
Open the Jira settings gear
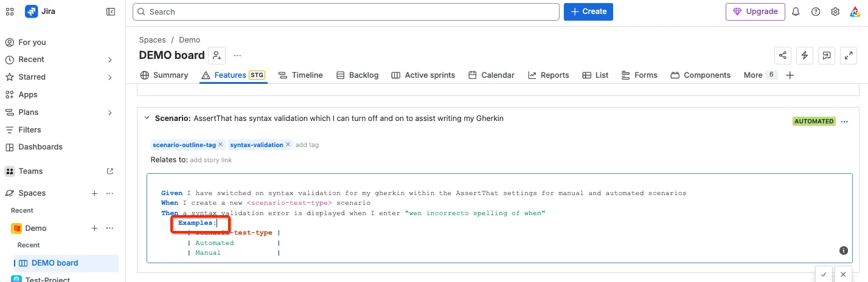835,12
